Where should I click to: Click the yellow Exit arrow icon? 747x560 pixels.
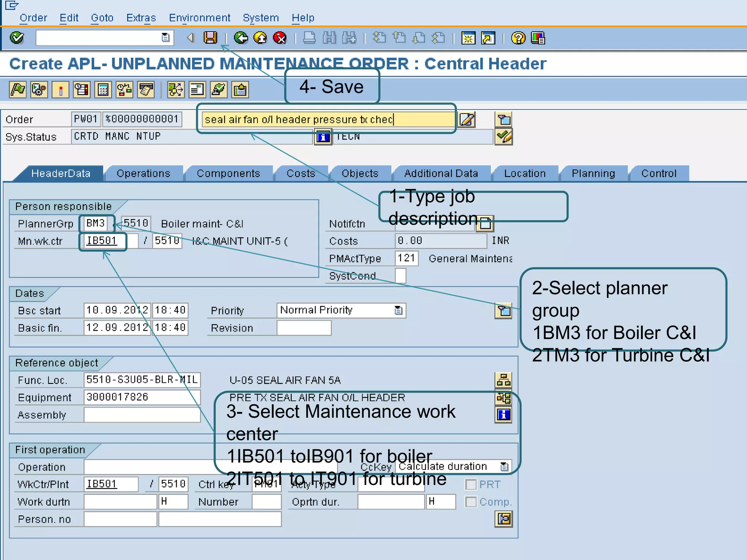[260, 38]
